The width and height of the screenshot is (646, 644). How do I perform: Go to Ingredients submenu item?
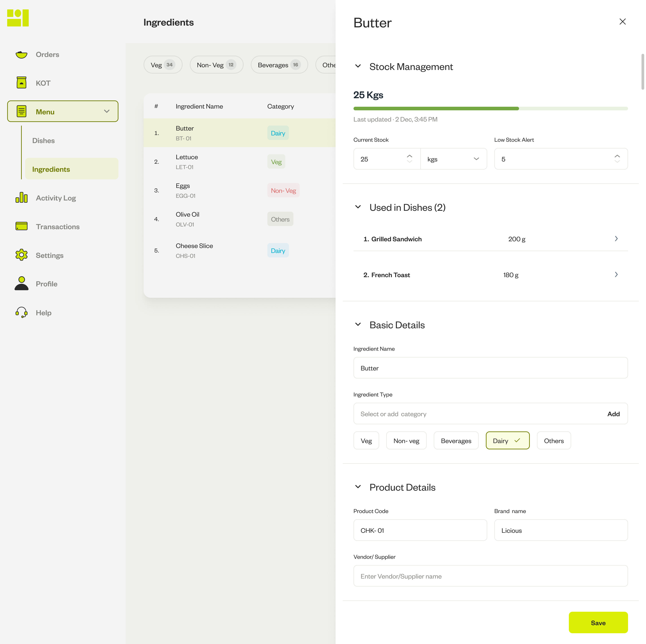(x=72, y=169)
